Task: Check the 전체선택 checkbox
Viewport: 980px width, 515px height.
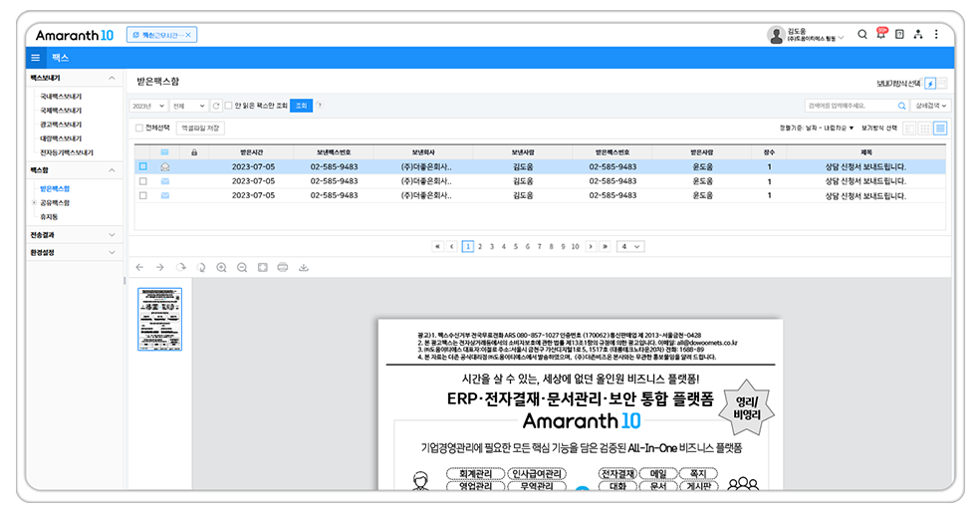Action: pyautogui.click(x=138, y=129)
